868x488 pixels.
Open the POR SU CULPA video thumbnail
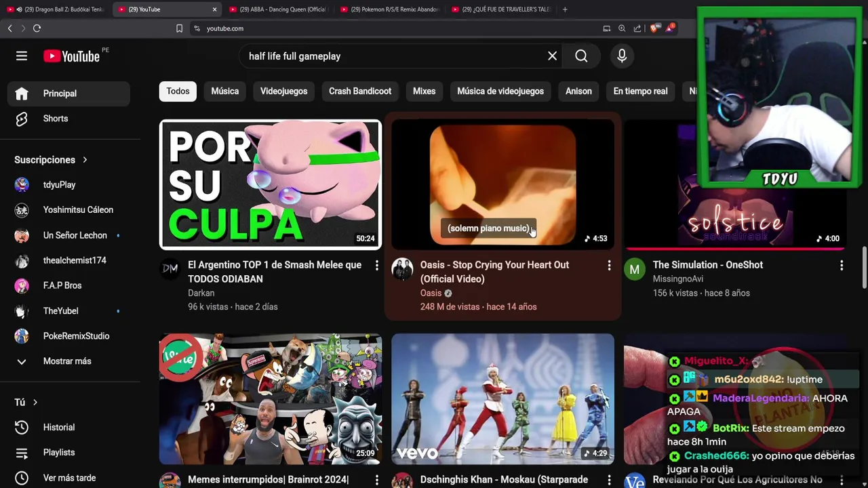(x=271, y=185)
